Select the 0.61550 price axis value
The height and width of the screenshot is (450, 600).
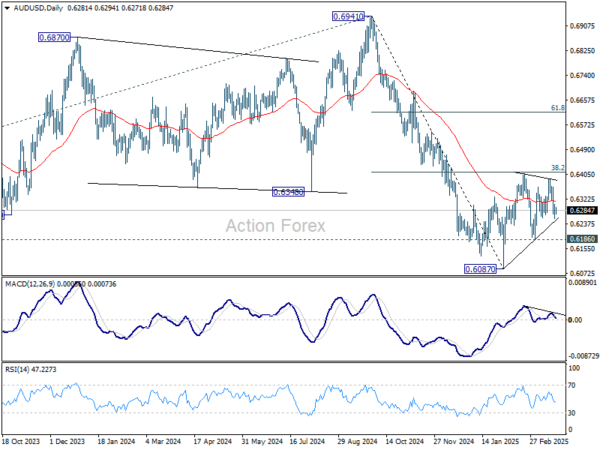[582, 249]
